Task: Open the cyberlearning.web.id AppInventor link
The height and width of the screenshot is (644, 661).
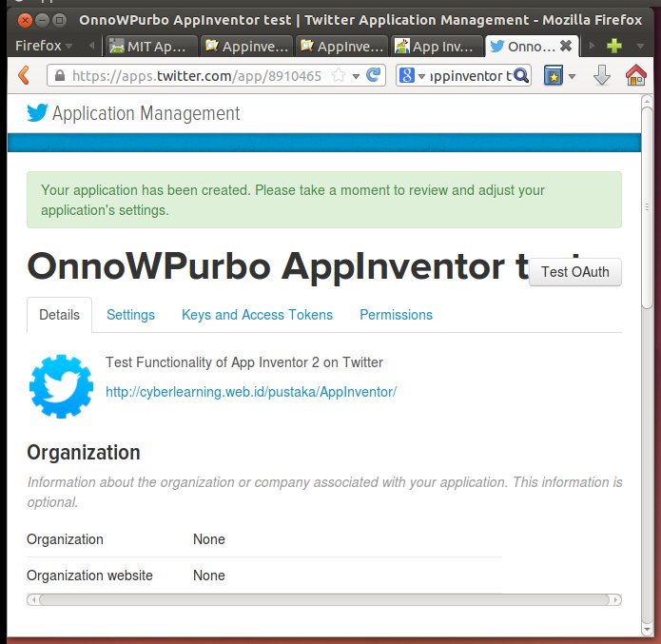Action: tap(250, 391)
